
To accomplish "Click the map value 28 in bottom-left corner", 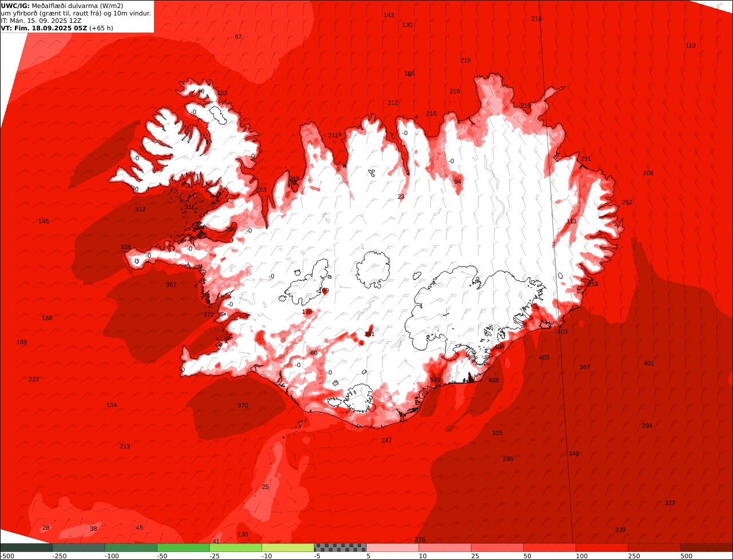I will (x=46, y=527).
